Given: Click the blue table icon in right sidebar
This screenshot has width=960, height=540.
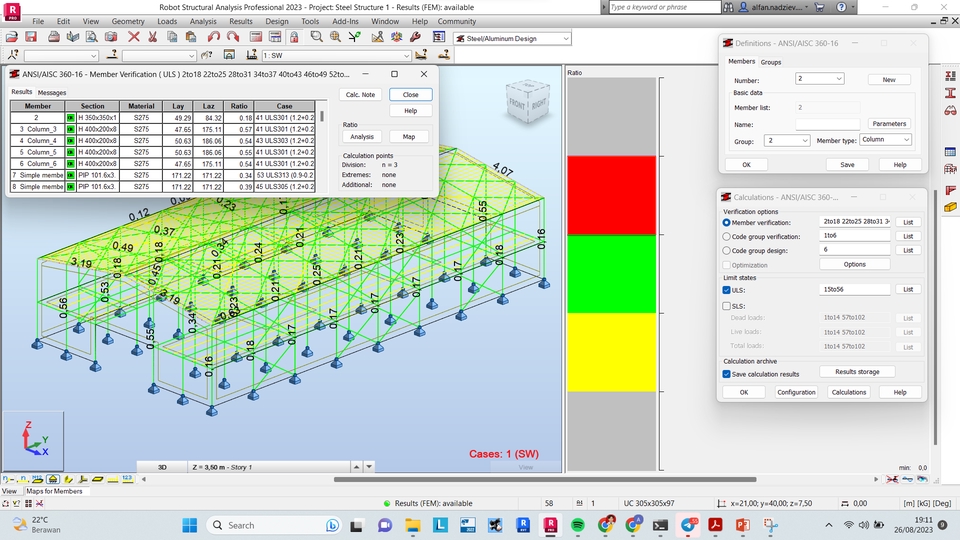Looking at the screenshot, I should point(950,152).
